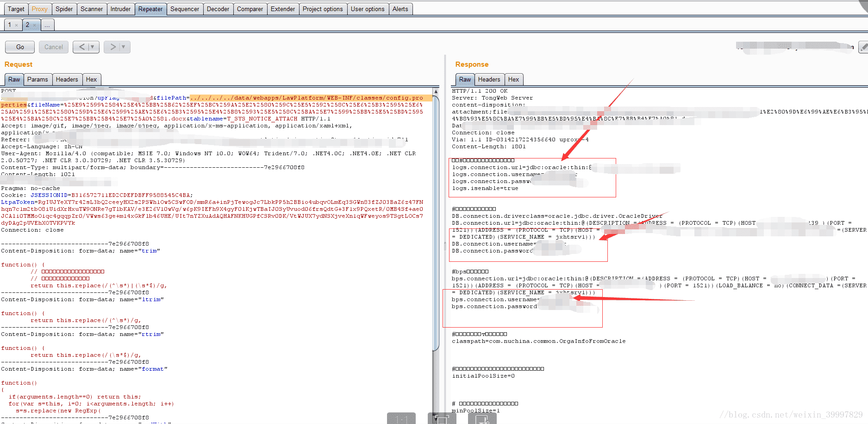Click scroll-up arrow of request scrollbar

click(436, 91)
